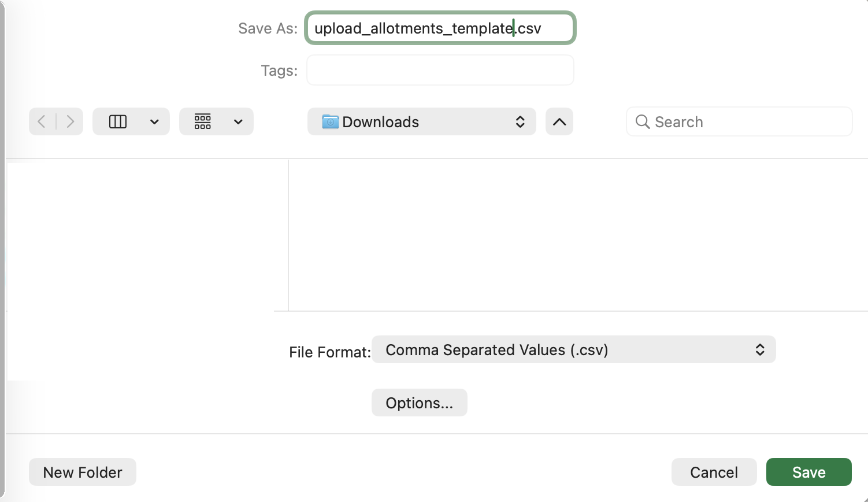This screenshot has width=868, height=502.
Task: Click the back navigation arrow
Action: click(x=42, y=121)
